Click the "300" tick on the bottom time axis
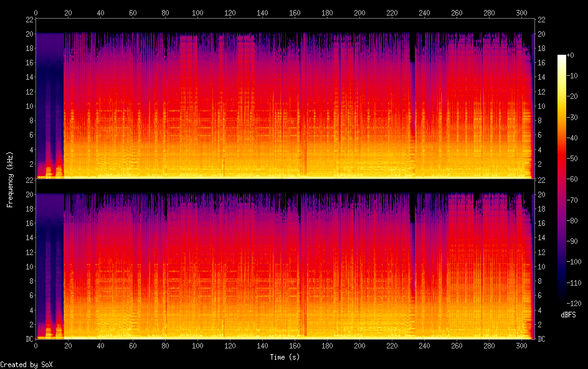 point(521,346)
